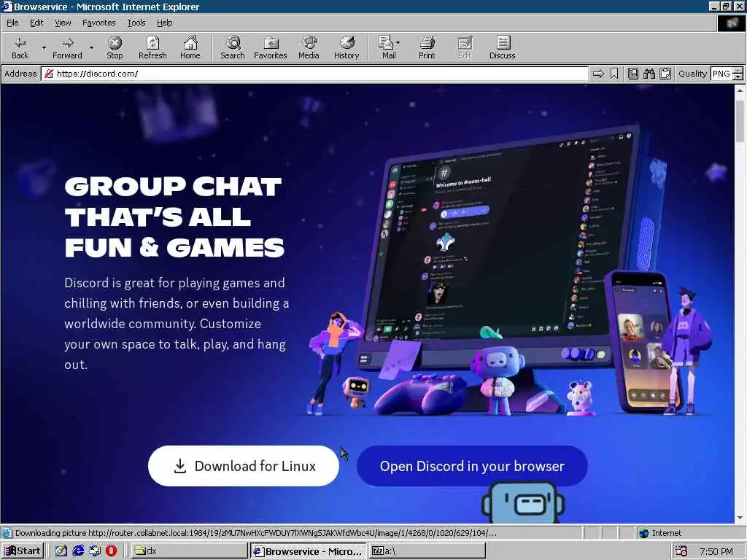Click the Go arrow beside the address bar
This screenshot has width=747, height=560.
pos(598,74)
